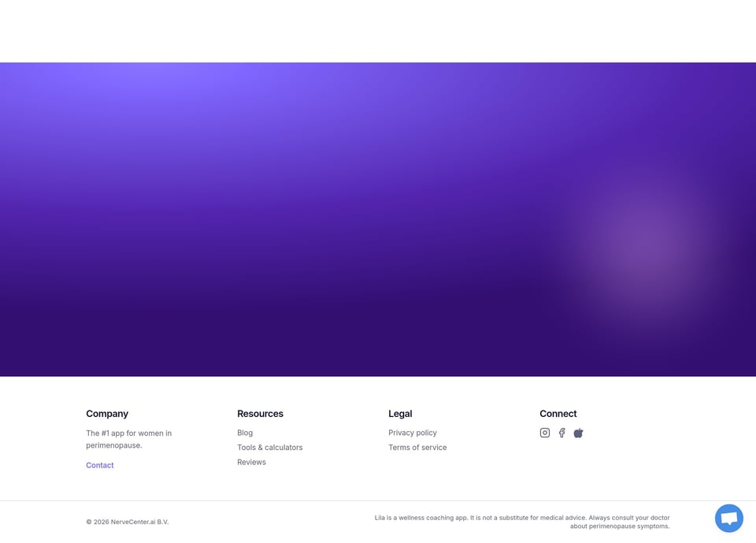
Task: Read the Privacy policy
Action: (413, 433)
